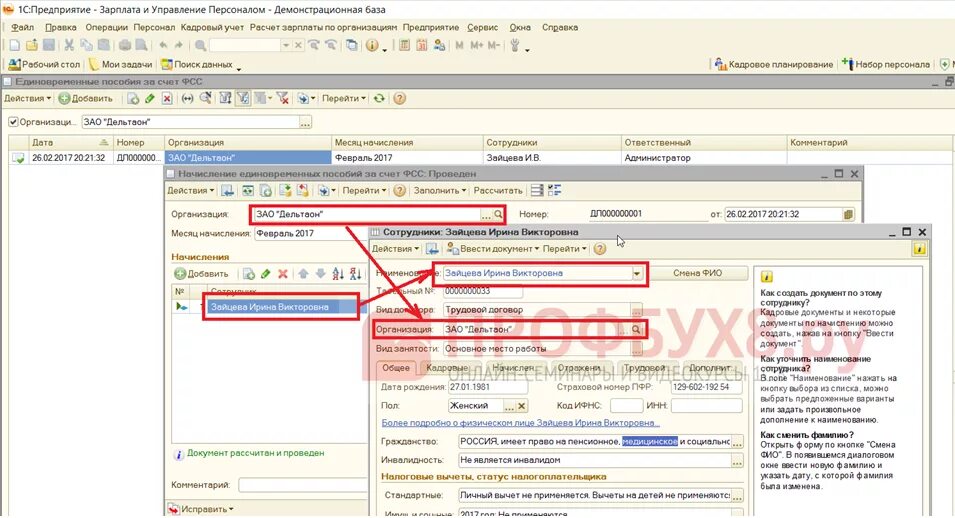Open help in the benefits list toolbar
The image size is (955, 518).
pyautogui.click(x=400, y=98)
